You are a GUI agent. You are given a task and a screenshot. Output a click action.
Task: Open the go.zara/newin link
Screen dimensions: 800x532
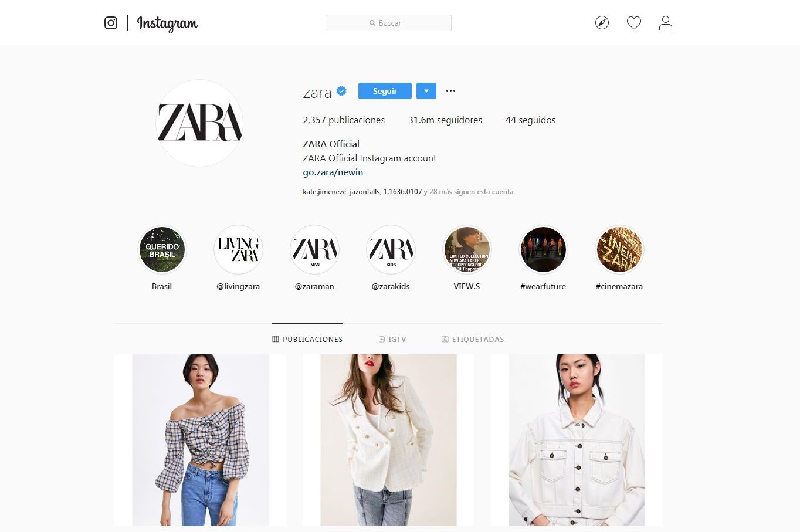pyautogui.click(x=333, y=172)
